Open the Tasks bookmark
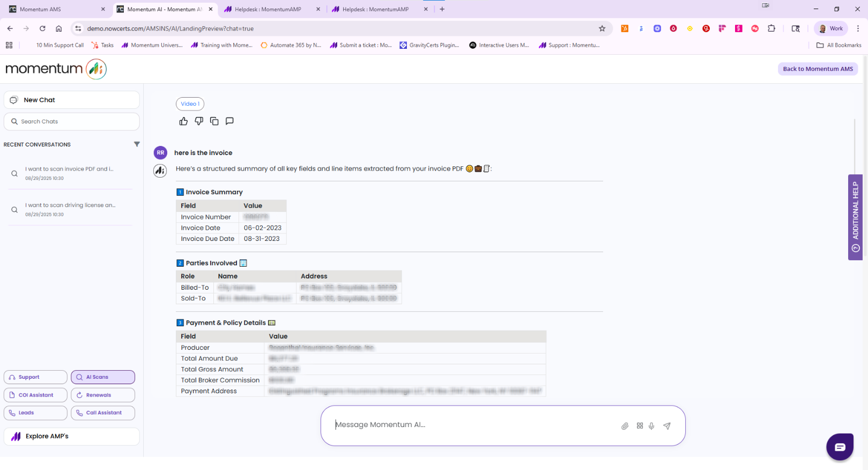 [x=102, y=45]
